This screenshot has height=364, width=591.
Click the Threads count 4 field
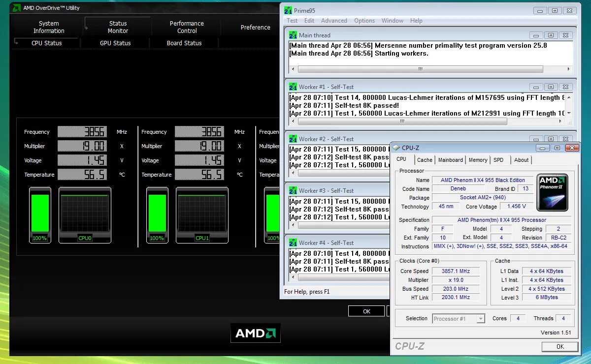pyautogui.click(x=563, y=318)
